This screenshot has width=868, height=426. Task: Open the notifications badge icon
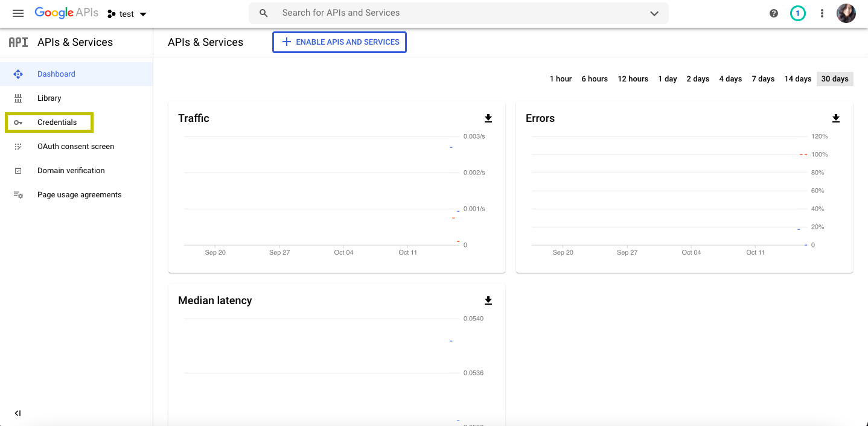tap(798, 13)
